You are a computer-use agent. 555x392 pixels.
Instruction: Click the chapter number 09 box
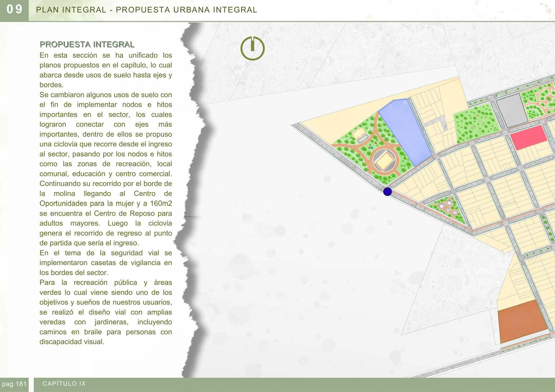(x=14, y=10)
